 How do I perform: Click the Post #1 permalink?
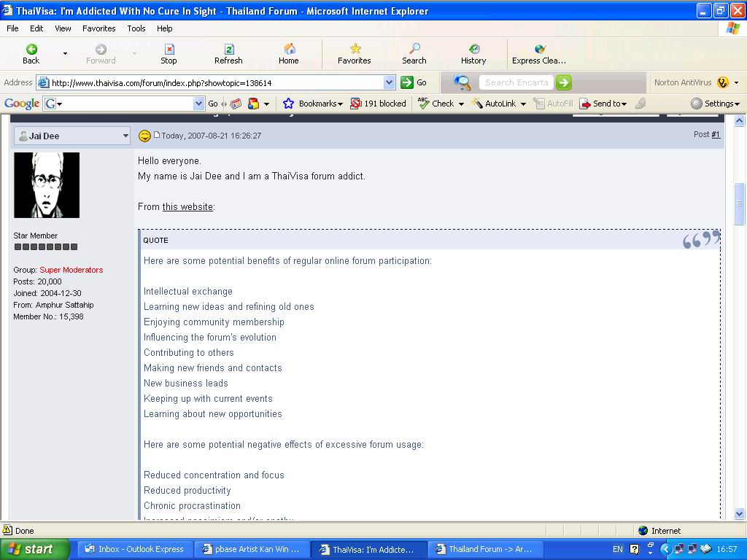pos(716,134)
